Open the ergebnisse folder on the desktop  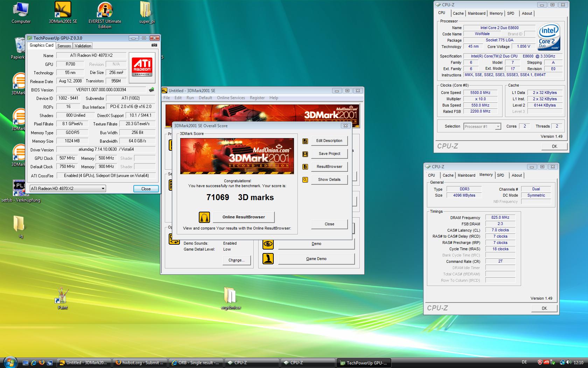[x=231, y=299]
